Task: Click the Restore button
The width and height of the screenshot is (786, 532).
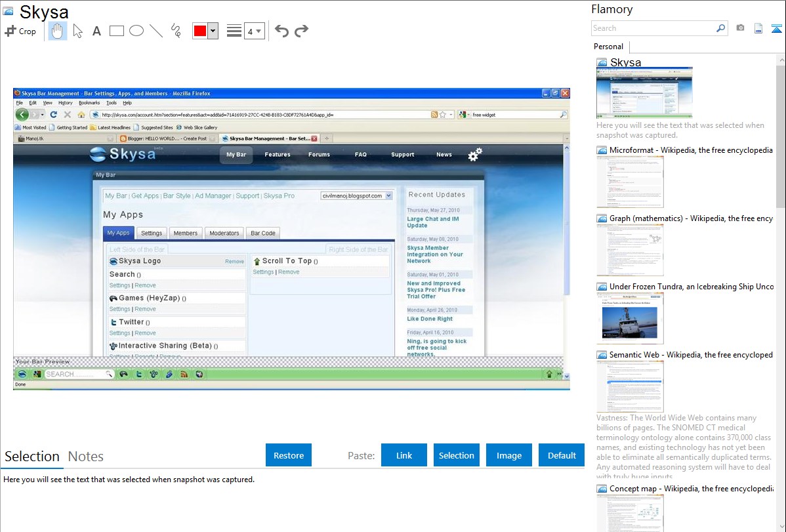Action: 289,455
